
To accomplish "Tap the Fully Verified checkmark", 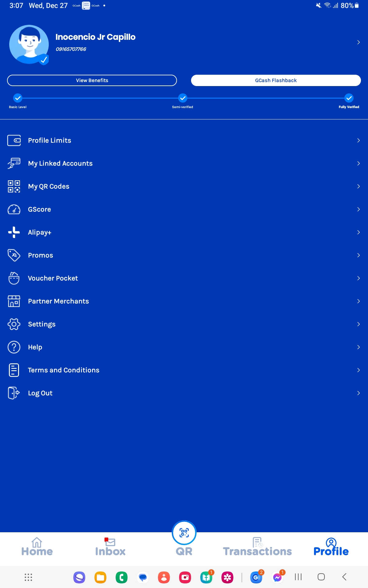I will pos(349,98).
